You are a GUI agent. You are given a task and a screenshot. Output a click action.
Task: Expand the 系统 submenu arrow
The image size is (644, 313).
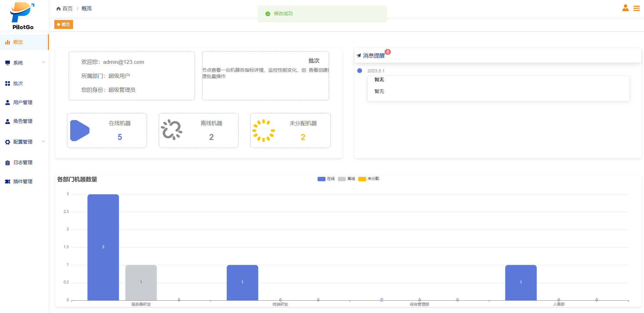[x=44, y=62]
